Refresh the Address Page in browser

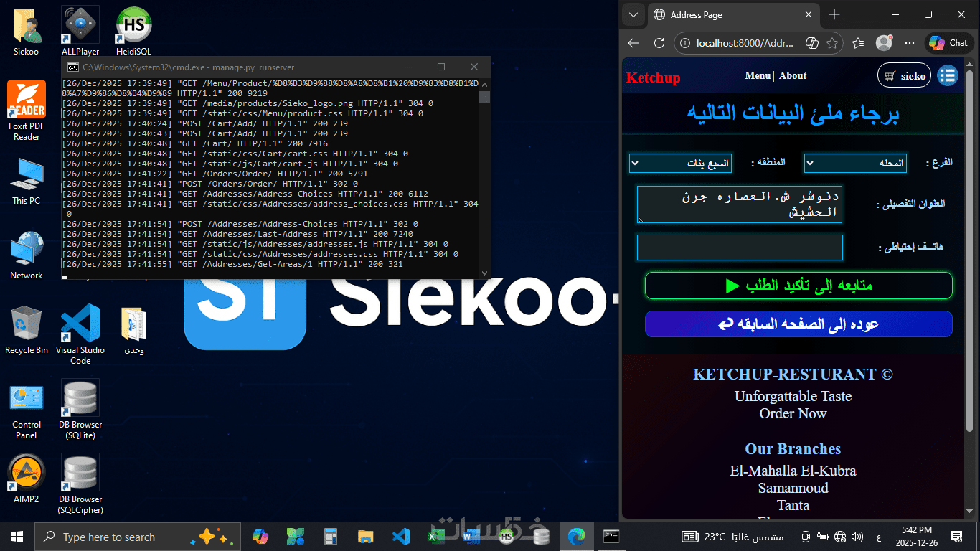[659, 43]
